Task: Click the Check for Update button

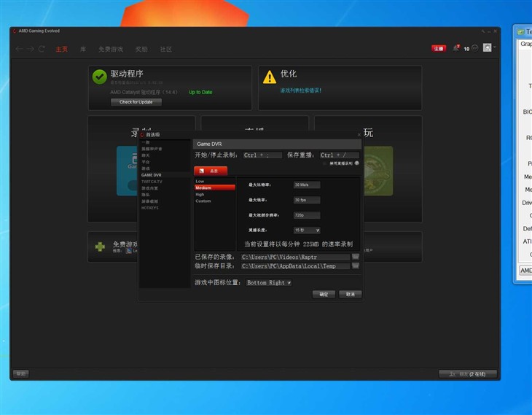Action: [136, 102]
